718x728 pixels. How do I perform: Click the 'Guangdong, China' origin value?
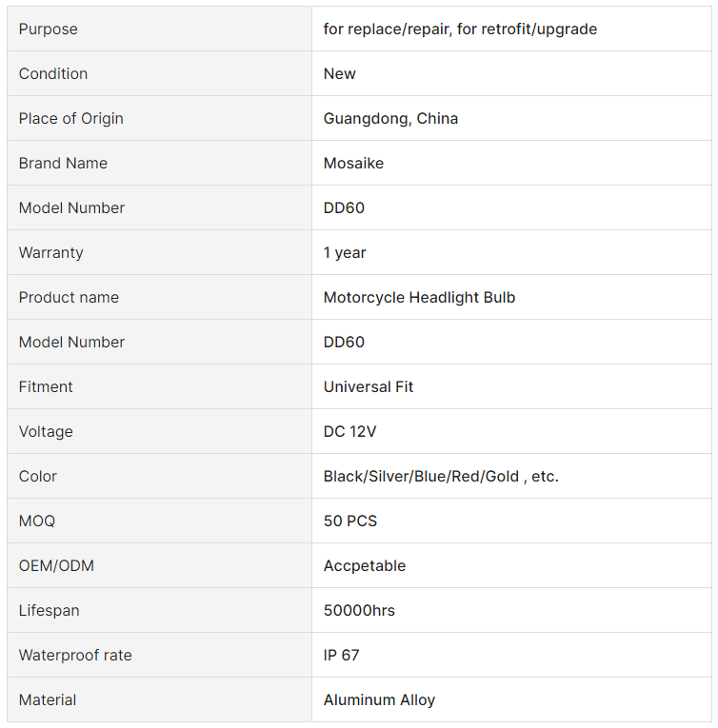click(x=390, y=118)
